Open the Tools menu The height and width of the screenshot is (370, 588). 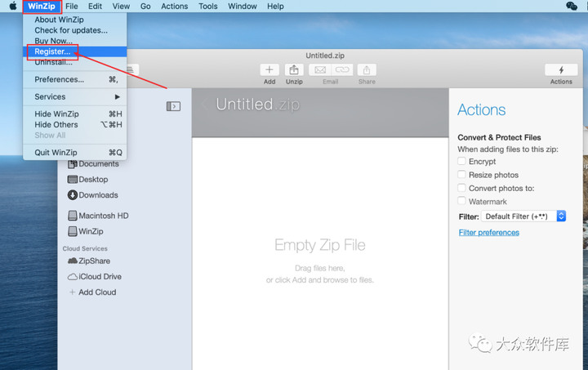[x=207, y=6]
